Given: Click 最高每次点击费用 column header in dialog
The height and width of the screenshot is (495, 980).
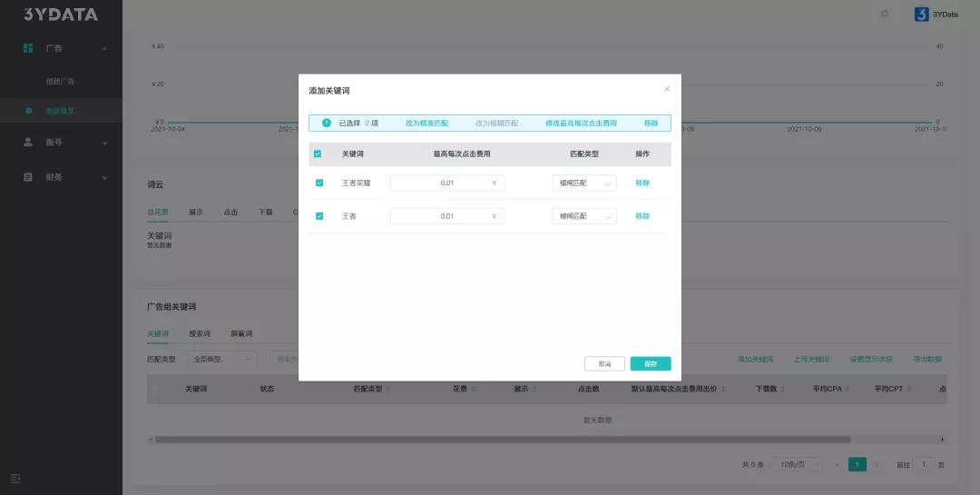Looking at the screenshot, I should (462, 153).
